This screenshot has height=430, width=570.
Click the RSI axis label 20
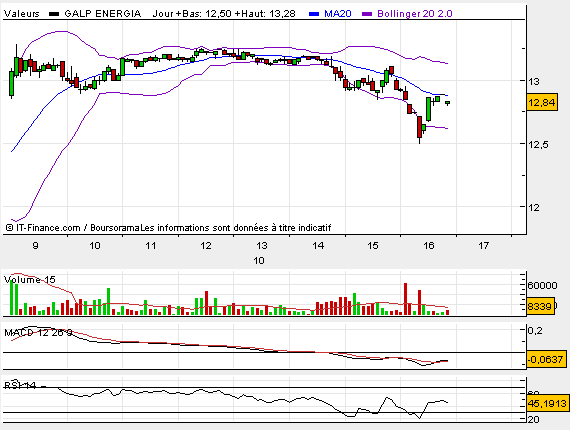[x=533, y=419]
